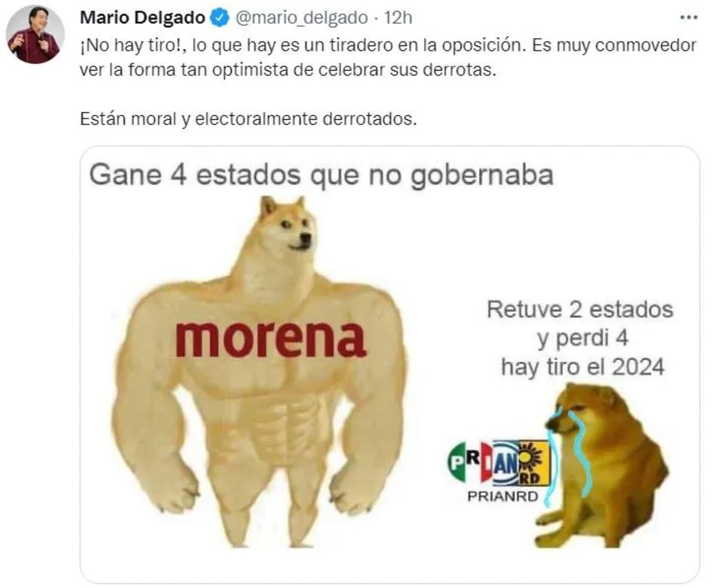Open the @mario_delgado handle link
The width and height of the screenshot is (718, 588).
[x=300, y=18]
